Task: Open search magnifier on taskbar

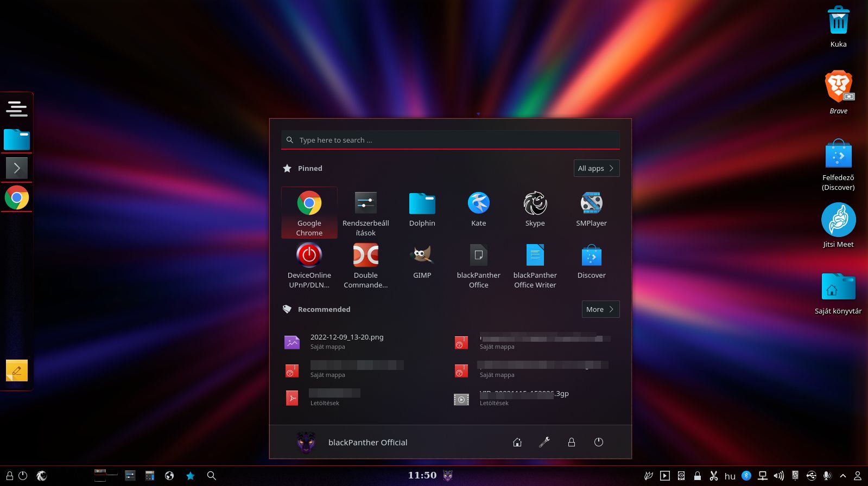Action: 212,476
